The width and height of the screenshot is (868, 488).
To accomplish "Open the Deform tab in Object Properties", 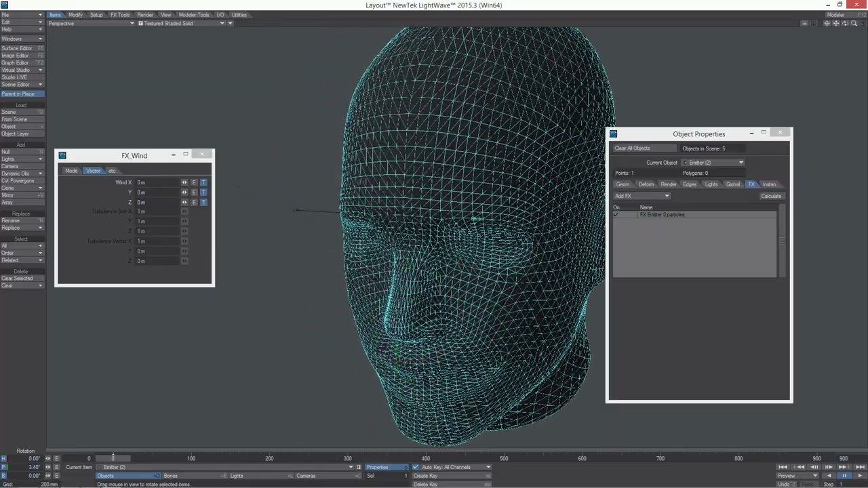I will [646, 184].
